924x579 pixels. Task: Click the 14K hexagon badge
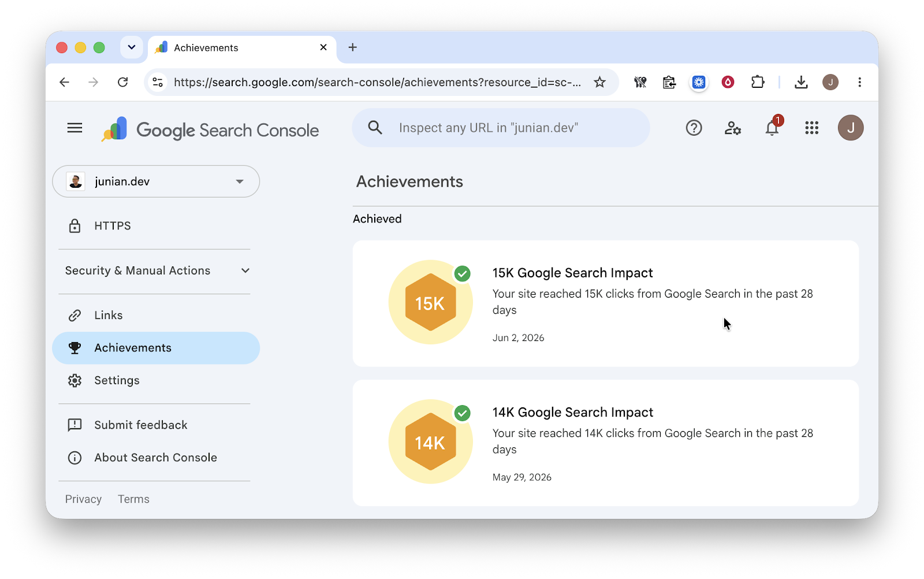430,442
